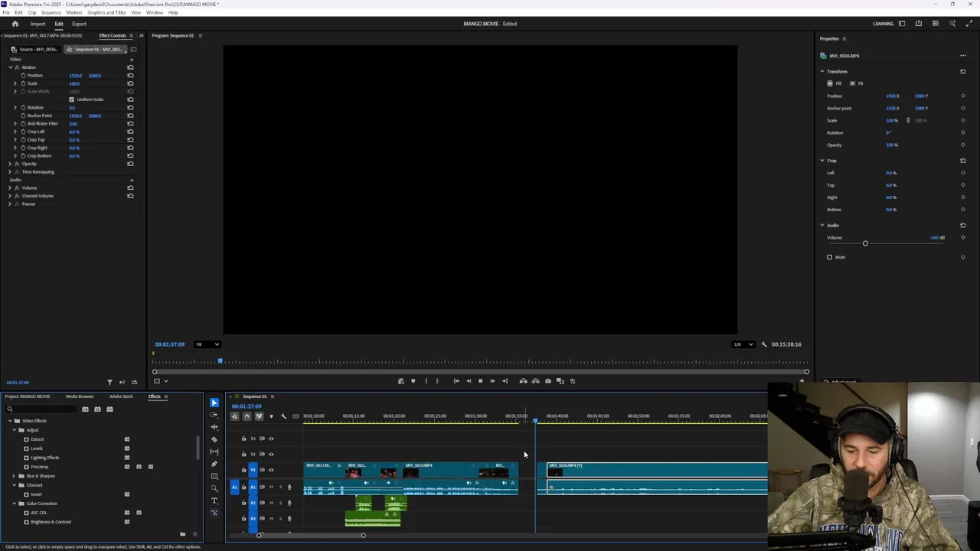Click the Fit button in Properties Transform
The height and width of the screenshot is (551, 980).
click(857, 83)
